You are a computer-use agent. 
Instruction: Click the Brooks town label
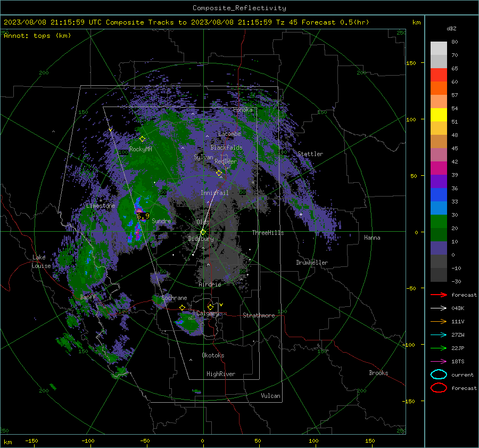pyautogui.click(x=378, y=373)
